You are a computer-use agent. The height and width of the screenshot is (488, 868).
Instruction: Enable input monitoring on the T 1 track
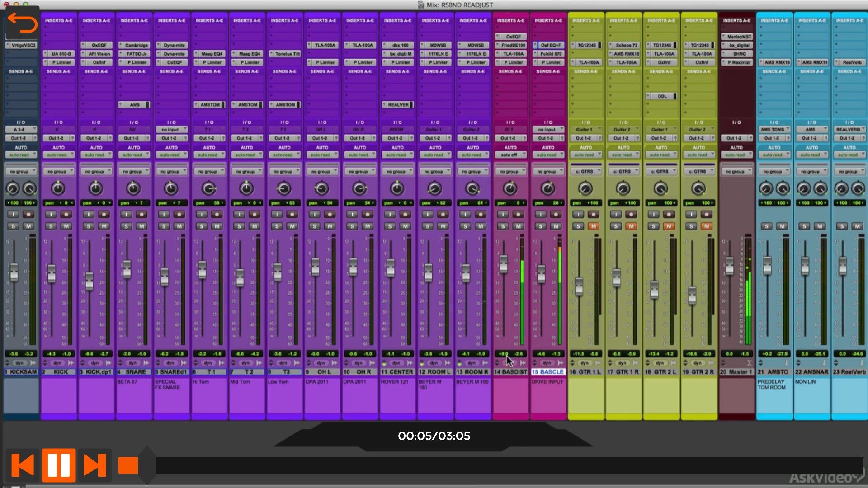click(x=202, y=215)
